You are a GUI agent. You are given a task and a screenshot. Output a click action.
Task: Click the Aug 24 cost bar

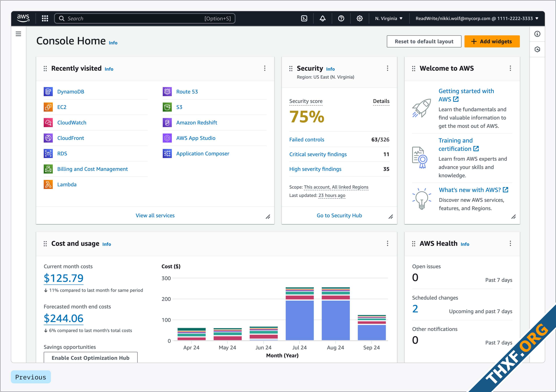click(336, 314)
